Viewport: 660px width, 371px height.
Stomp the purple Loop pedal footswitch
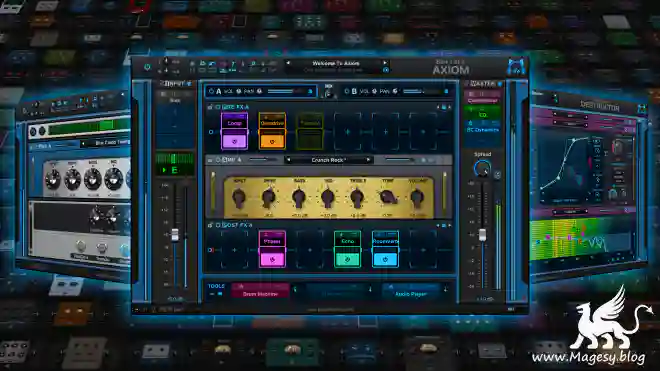pos(234,141)
